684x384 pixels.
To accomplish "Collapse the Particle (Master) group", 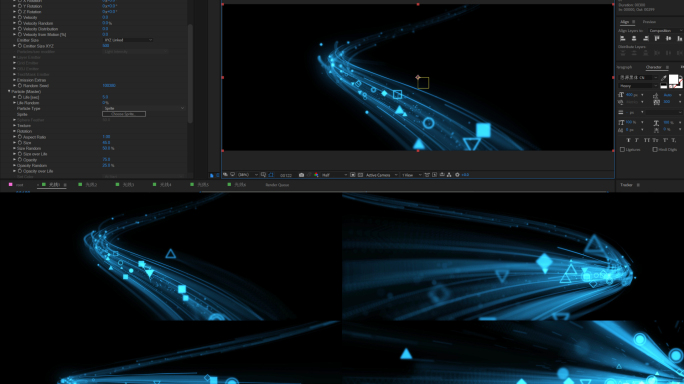I will (x=9, y=92).
